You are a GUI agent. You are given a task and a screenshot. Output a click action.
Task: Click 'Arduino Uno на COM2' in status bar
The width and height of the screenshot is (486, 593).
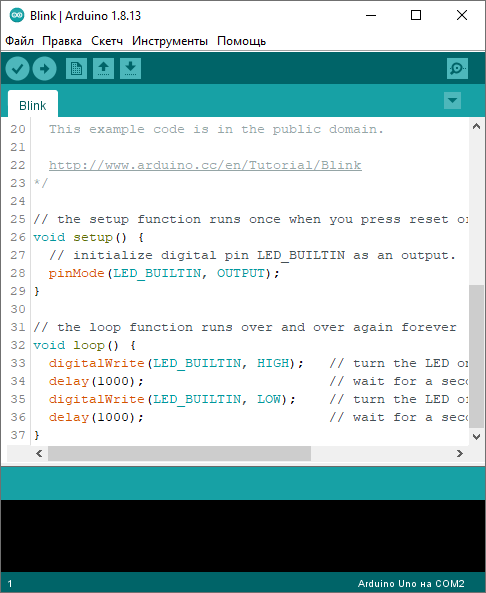411,584
